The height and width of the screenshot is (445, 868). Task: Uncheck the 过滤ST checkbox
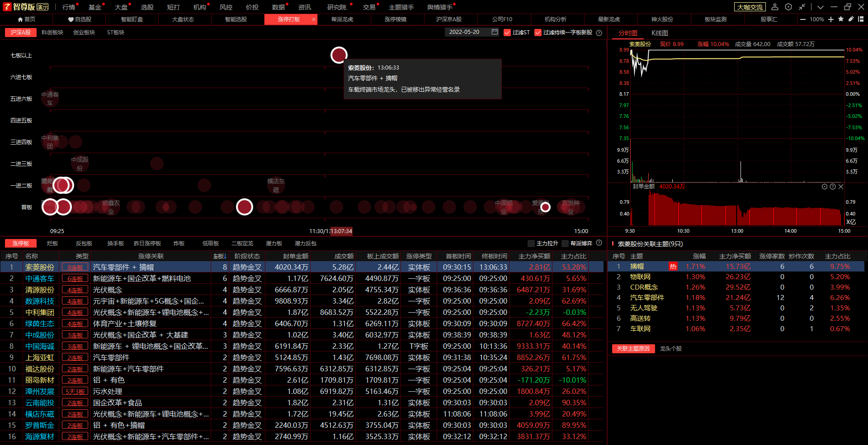point(507,33)
